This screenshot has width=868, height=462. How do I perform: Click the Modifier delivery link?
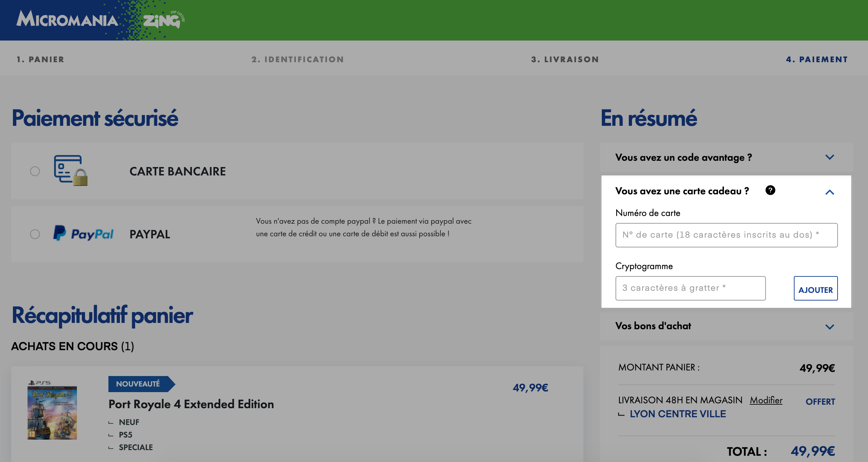click(x=766, y=400)
